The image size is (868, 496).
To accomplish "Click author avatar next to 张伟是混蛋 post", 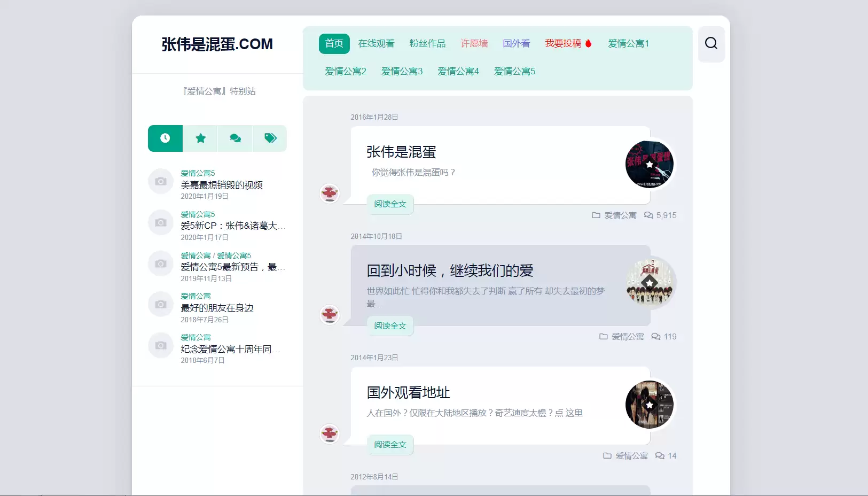I will tap(330, 193).
